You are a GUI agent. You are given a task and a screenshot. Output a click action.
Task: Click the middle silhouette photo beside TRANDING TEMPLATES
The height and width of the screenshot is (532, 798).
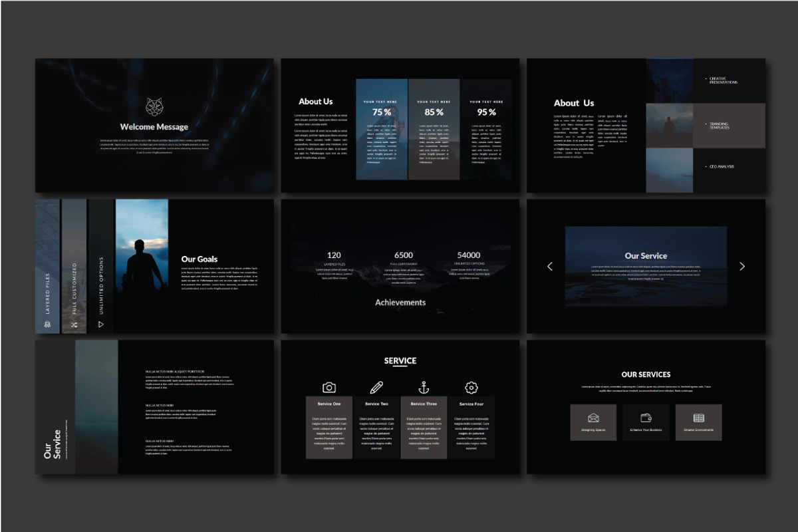click(670, 125)
